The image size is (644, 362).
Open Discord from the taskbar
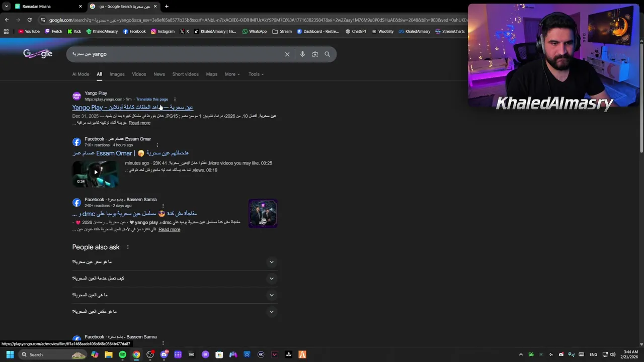[x=164, y=354]
